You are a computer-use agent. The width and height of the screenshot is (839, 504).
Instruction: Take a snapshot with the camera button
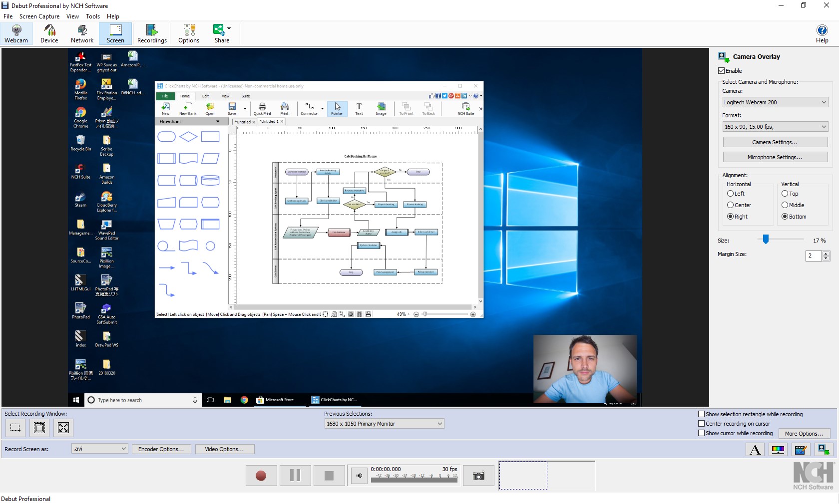click(x=478, y=476)
